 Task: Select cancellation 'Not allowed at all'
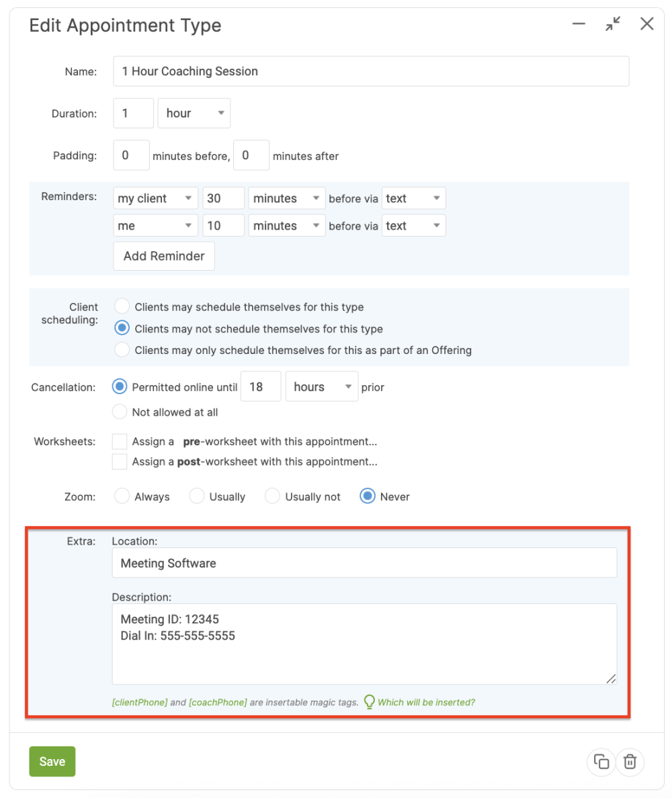click(120, 412)
